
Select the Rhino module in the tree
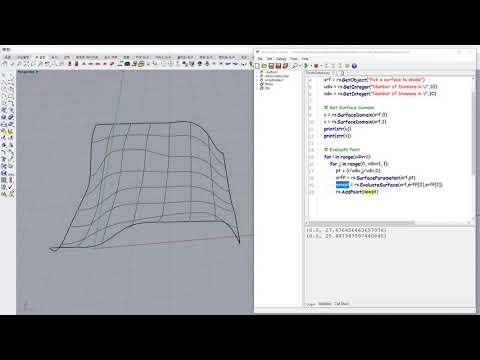[269, 84]
